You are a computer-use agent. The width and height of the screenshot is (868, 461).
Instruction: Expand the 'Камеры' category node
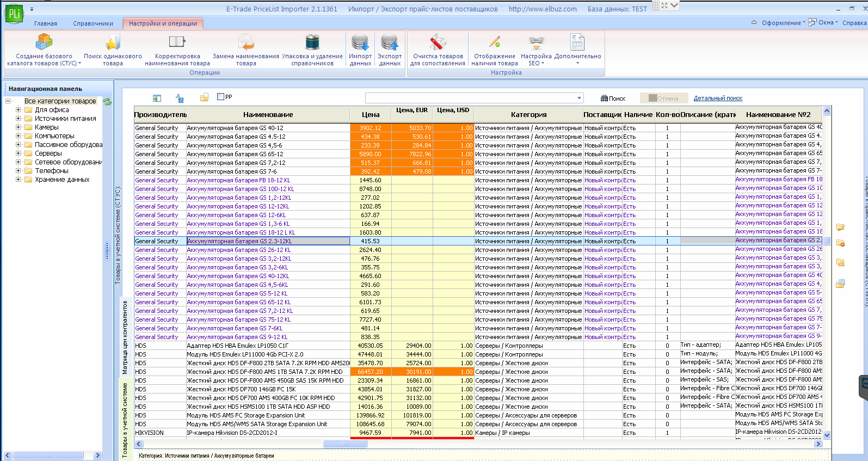pyautogui.click(x=18, y=127)
